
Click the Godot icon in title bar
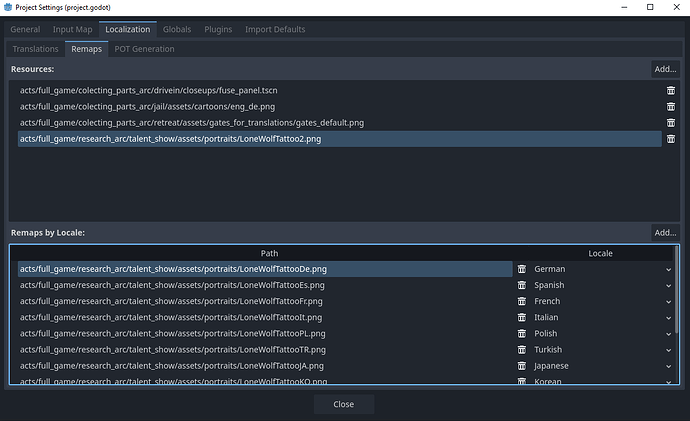[x=7, y=7]
